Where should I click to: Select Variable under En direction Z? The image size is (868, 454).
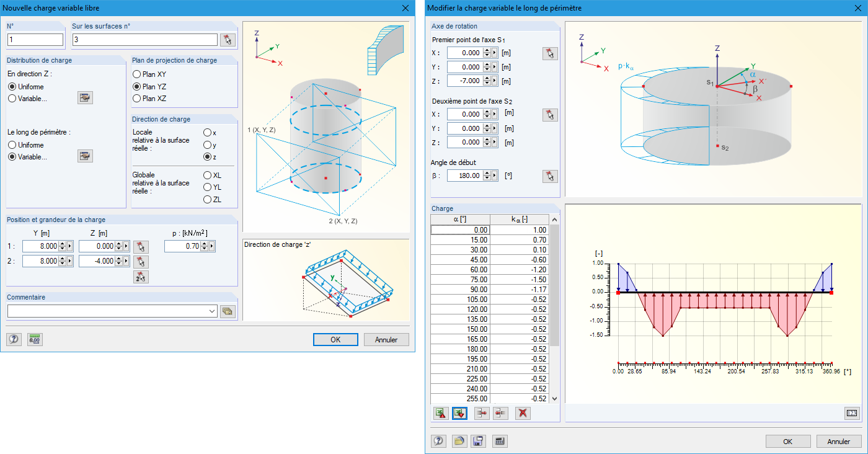click(x=27, y=98)
